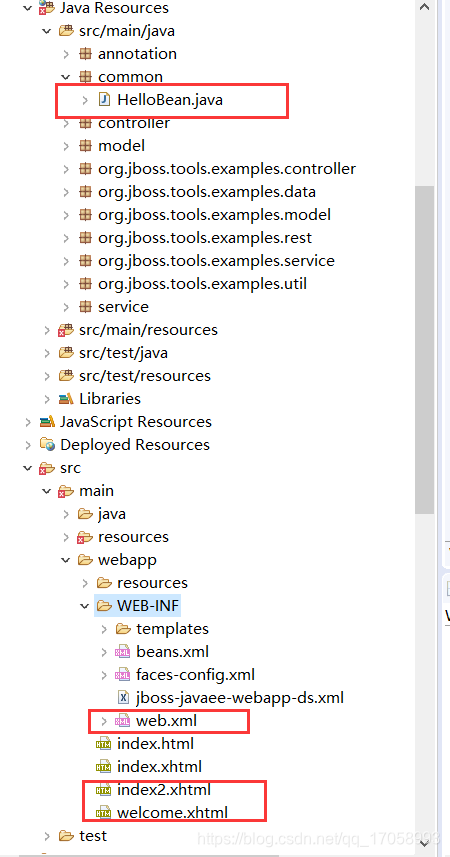Select the WEB-INF folder label

148,606
